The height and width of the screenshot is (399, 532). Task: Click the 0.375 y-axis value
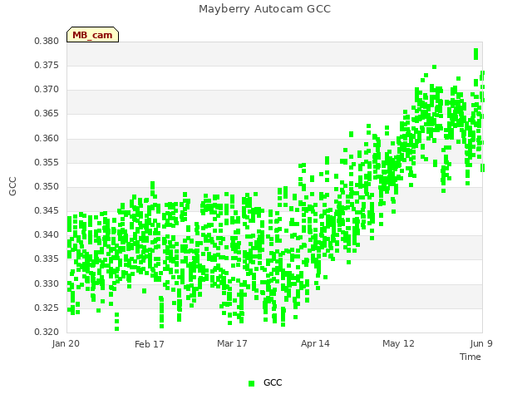[x=47, y=65]
